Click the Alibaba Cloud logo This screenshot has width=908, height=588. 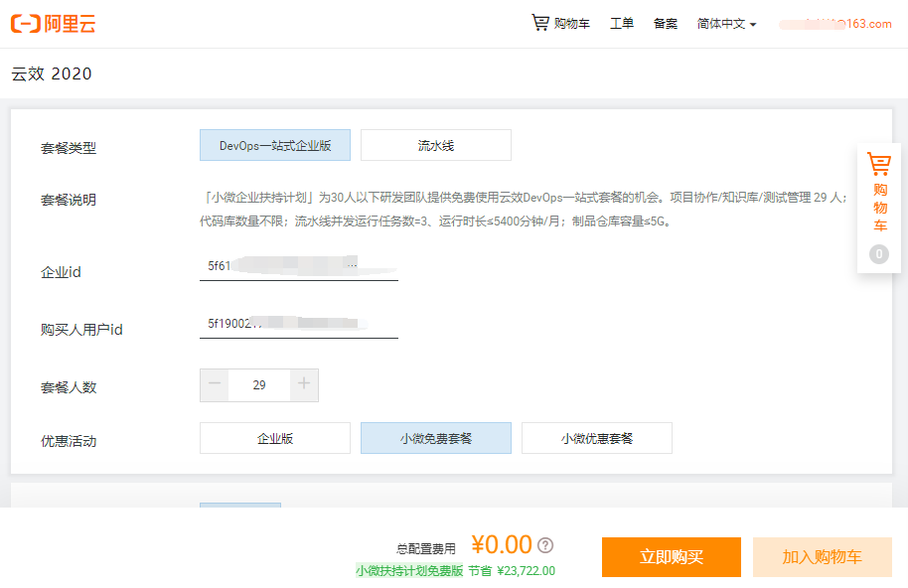54,24
